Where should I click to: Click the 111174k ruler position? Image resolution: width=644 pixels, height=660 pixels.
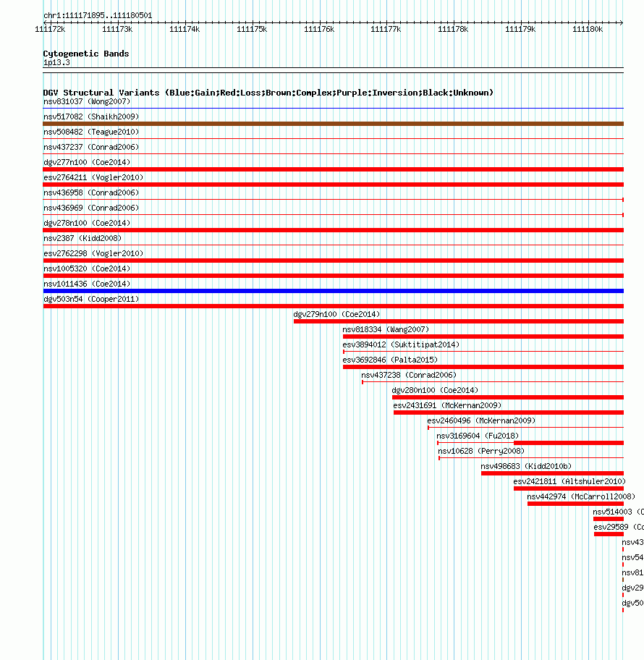coord(185,29)
